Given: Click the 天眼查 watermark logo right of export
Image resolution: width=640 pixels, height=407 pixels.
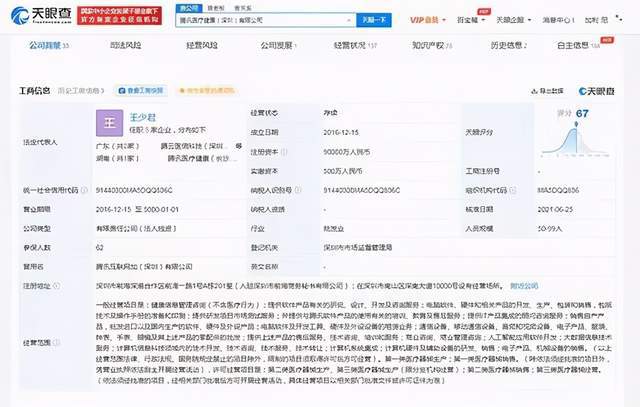Looking at the screenshot, I should tap(596, 91).
